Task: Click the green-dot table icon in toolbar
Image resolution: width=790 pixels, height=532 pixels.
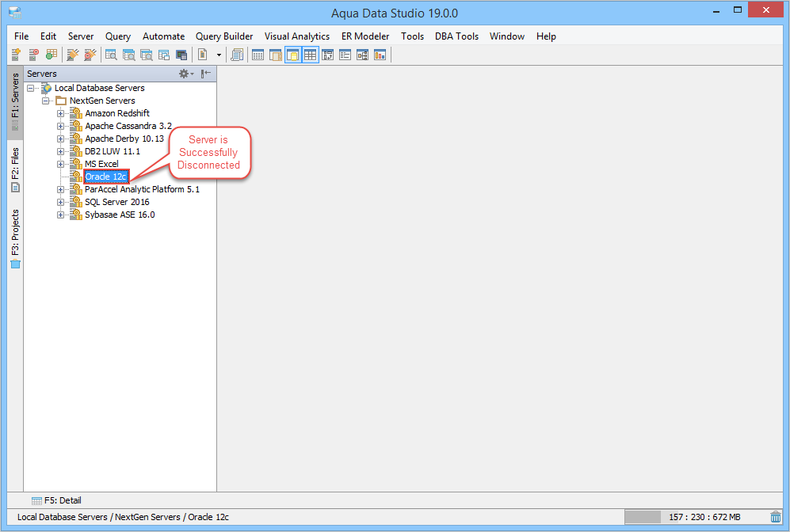Action: pos(52,55)
